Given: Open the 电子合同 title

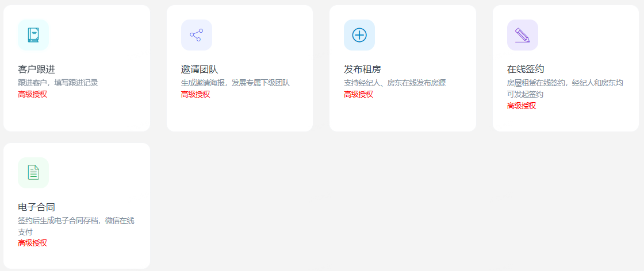Looking at the screenshot, I should pyautogui.click(x=36, y=207).
